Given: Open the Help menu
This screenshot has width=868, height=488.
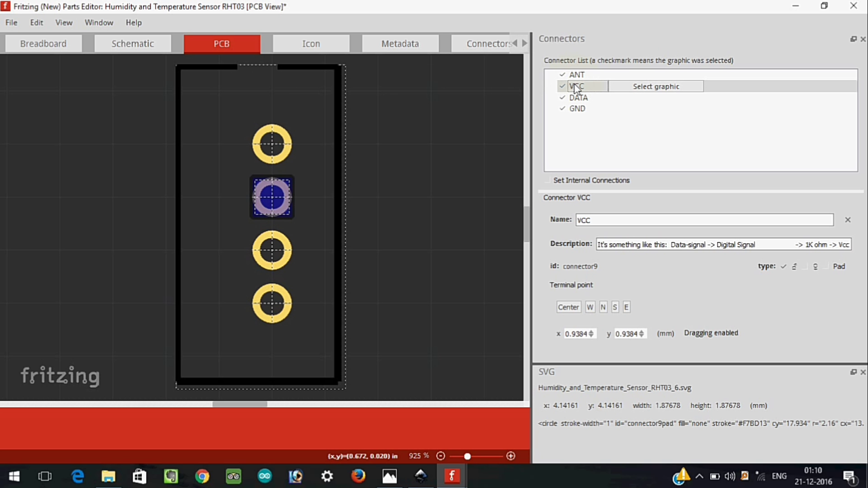Looking at the screenshot, I should point(134,23).
